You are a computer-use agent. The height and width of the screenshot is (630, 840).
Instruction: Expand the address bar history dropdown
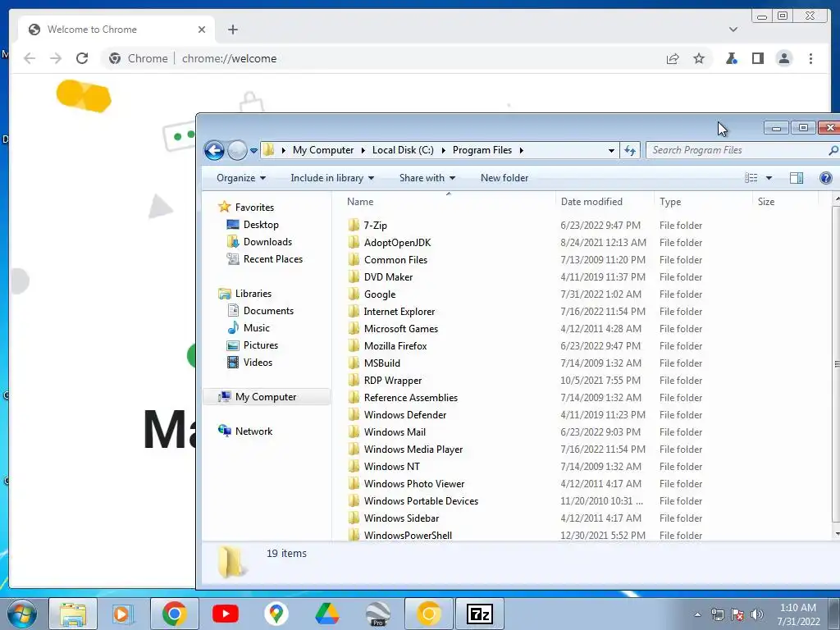coord(611,151)
